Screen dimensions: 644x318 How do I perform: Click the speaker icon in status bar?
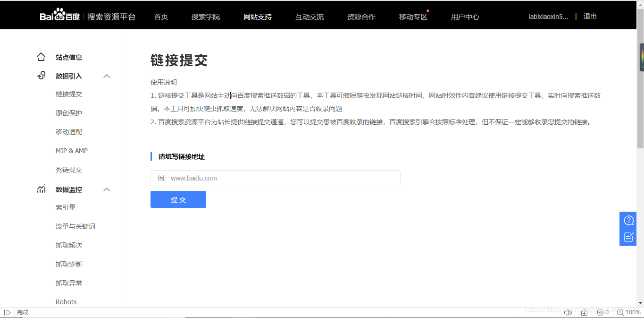coord(568,312)
